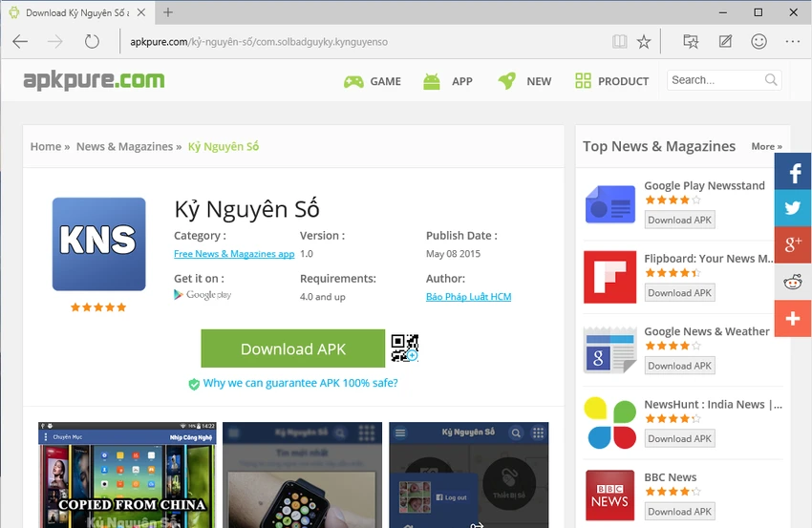The image size is (812, 528).
Task: Click the Kỷ Nguyên Số breadcrumb
Action: click(224, 146)
